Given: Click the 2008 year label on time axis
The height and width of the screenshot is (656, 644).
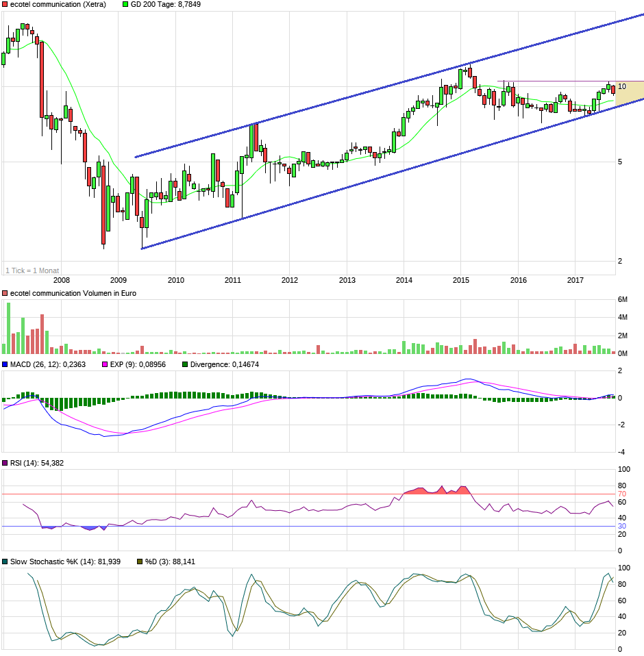Looking at the screenshot, I should point(62,280).
